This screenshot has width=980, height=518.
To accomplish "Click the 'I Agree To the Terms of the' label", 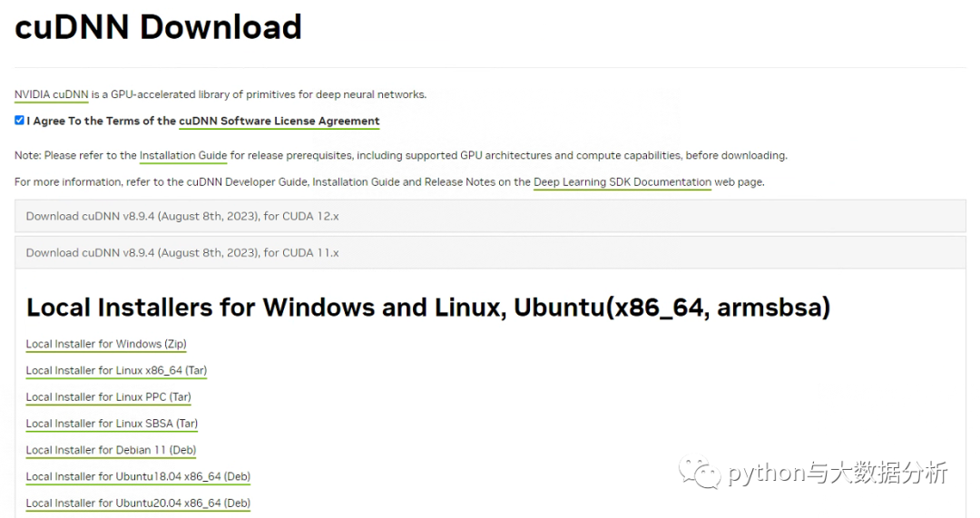I will click(x=102, y=121).
